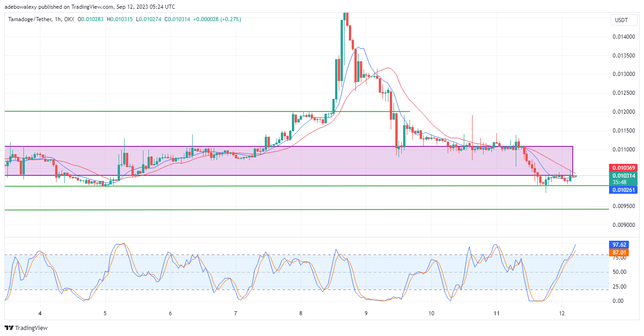Click the green 0.010314 current price label
Screen dimensions: 644x336
(x=624, y=176)
